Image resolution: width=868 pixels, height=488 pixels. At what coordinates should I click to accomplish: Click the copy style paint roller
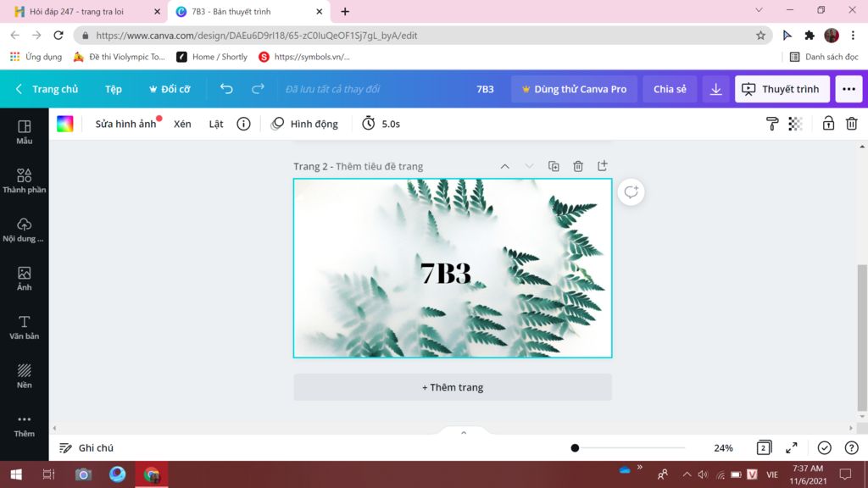[771, 124]
